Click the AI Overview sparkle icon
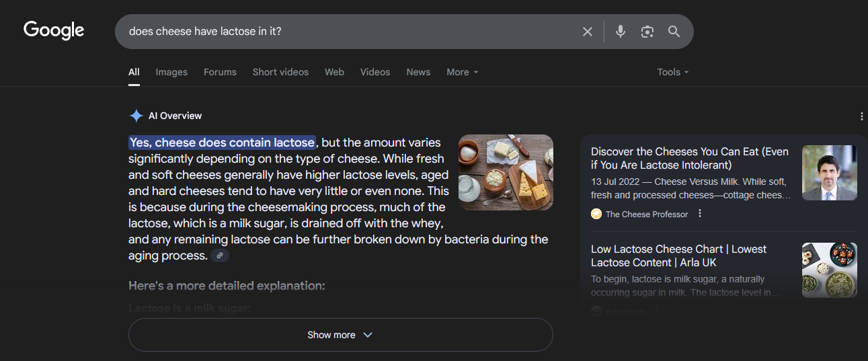The image size is (868, 361). coord(136,116)
